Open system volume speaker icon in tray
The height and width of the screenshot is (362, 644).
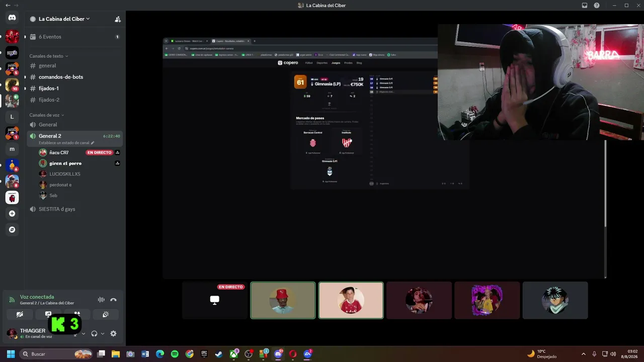(x=613, y=354)
